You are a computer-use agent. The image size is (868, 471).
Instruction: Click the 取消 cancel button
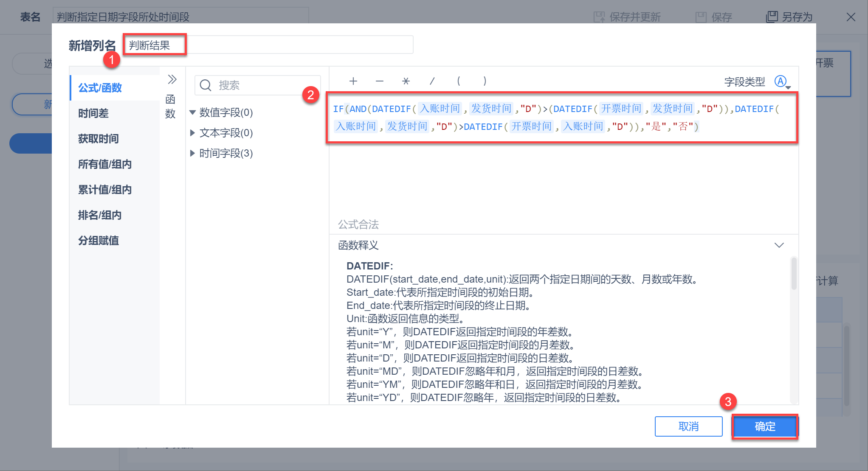[688, 426]
